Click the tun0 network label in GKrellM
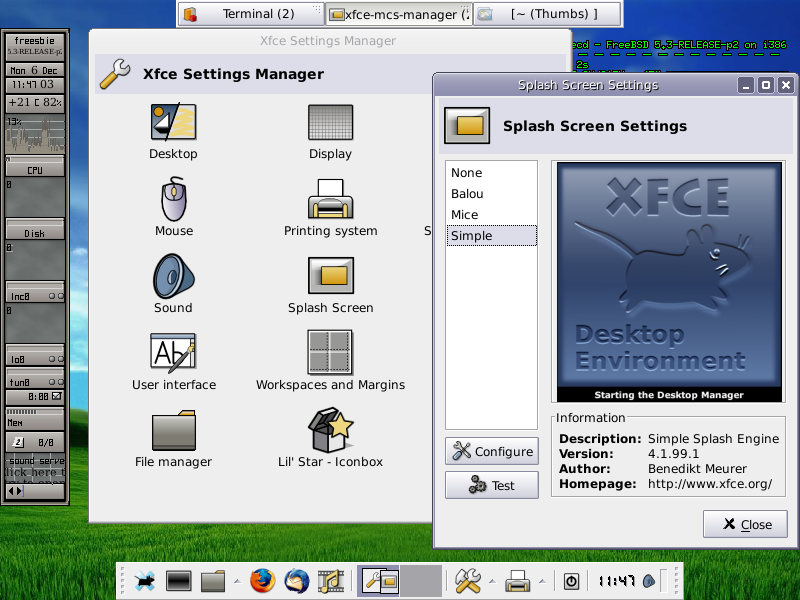Screen dimensions: 800x600 click(x=19, y=382)
